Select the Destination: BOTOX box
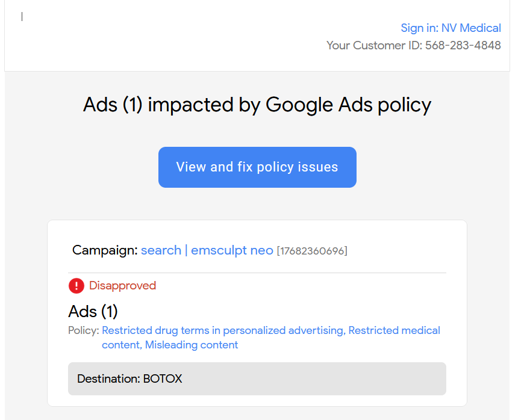This screenshot has width=527, height=420. tap(257, 378)
